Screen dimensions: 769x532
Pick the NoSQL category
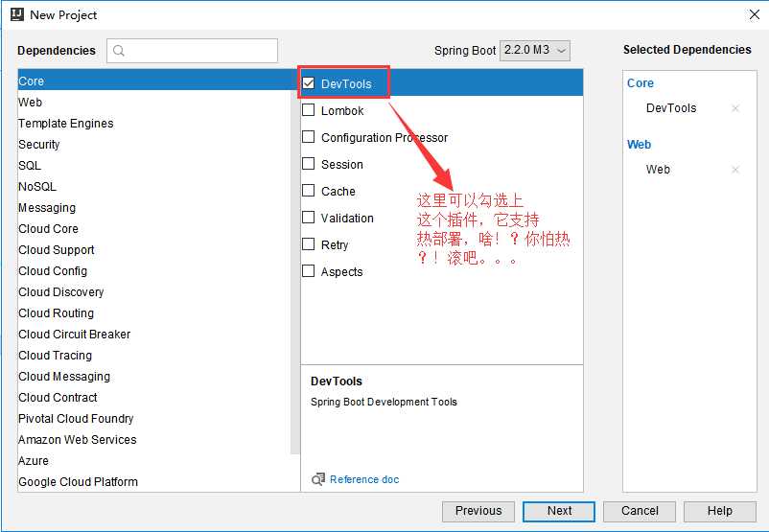point(154,186)
